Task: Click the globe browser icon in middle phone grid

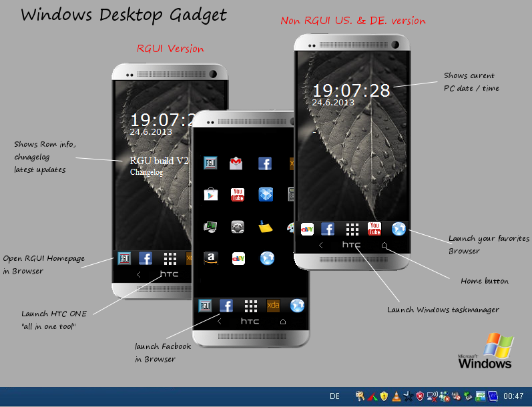Action: click(x=267, y=258)
